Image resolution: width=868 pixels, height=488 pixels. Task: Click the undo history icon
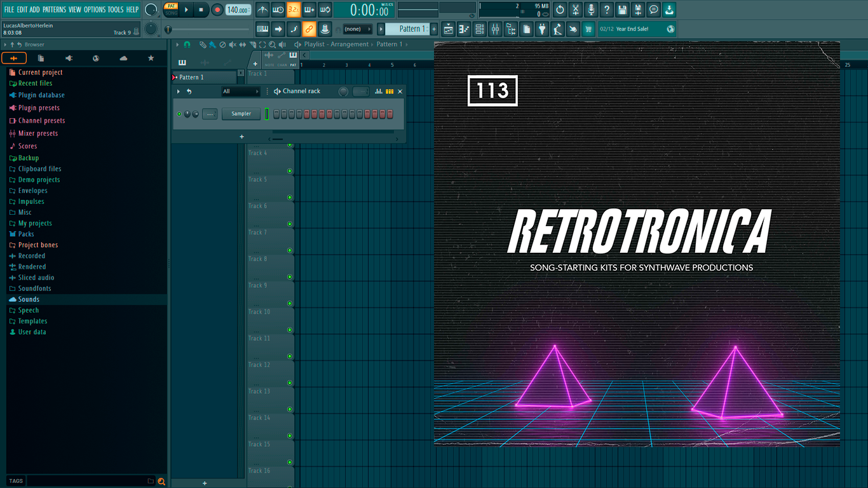(x=560, y=10)
